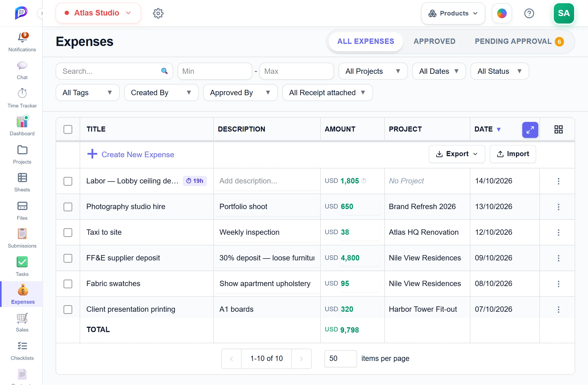This screenshot has height=385, width=588.
Task: Open the All Status filter dropdown
Action: pos(500,71)
